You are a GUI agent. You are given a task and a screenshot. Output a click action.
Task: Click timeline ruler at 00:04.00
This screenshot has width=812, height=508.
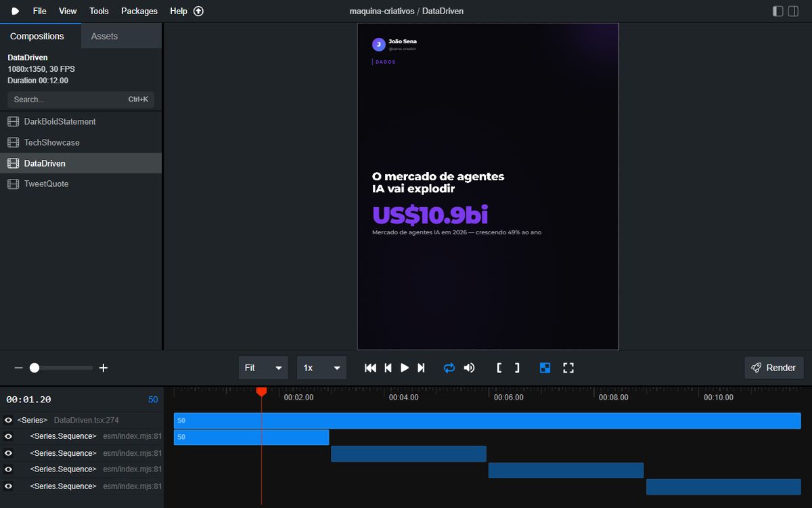click(x=403, y=398)
